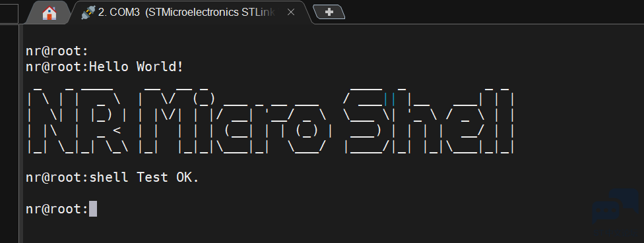Click the NR Micro Shell ASCII banner
644x243 pixels.
(x=271, y=121)
